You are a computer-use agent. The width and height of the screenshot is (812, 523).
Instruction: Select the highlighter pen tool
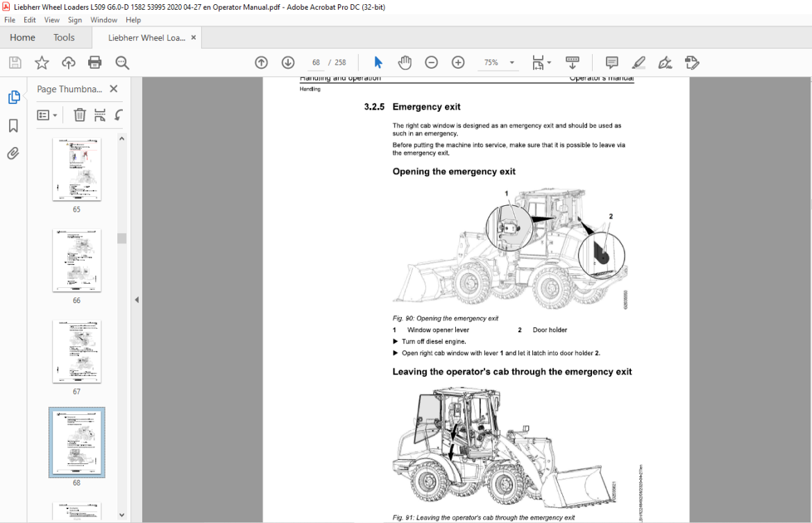click(x=638, y=62)
